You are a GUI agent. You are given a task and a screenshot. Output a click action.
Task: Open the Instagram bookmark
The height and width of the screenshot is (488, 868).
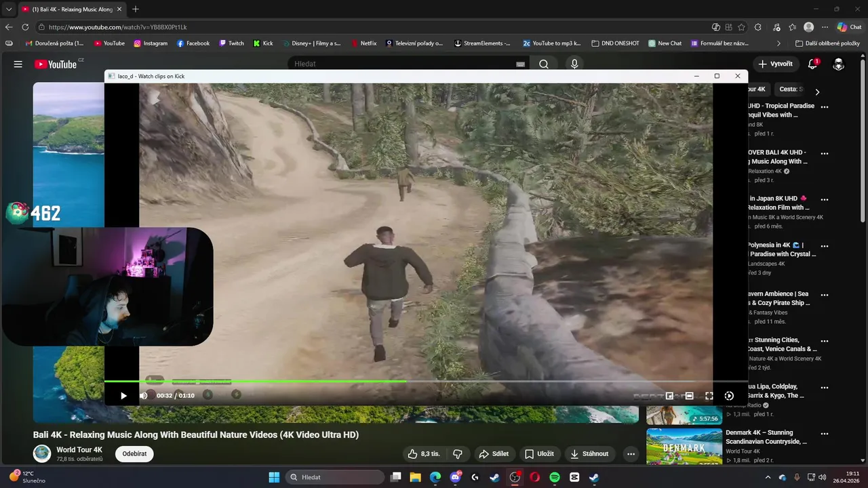click(151, 43)
